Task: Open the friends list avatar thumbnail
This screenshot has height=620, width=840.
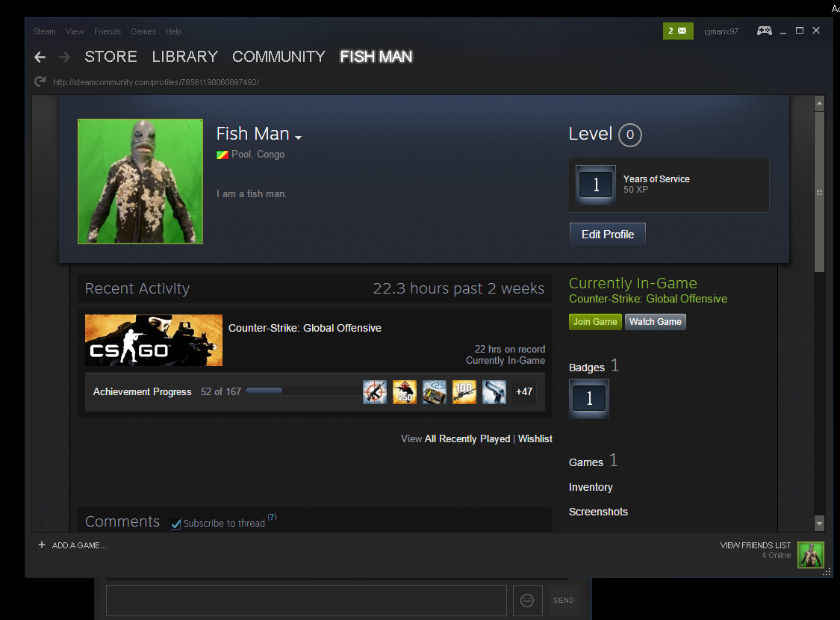Action: click(x=811, y=554)
